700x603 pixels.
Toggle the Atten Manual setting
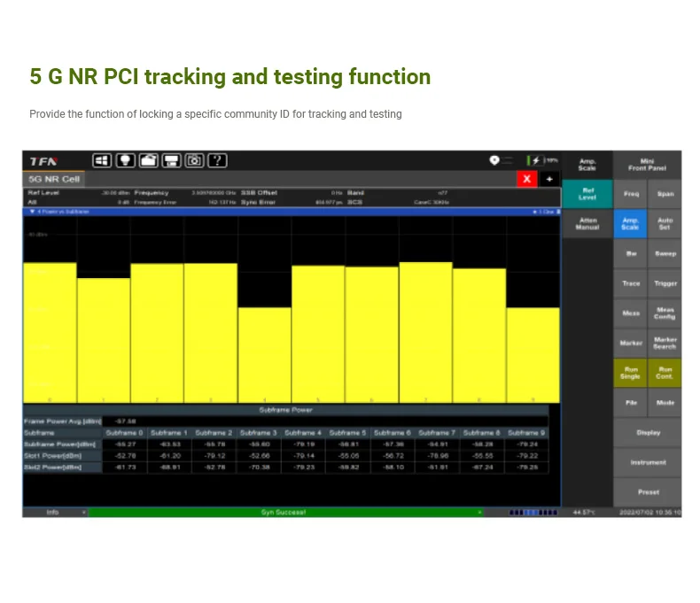(x=587, y=224)
